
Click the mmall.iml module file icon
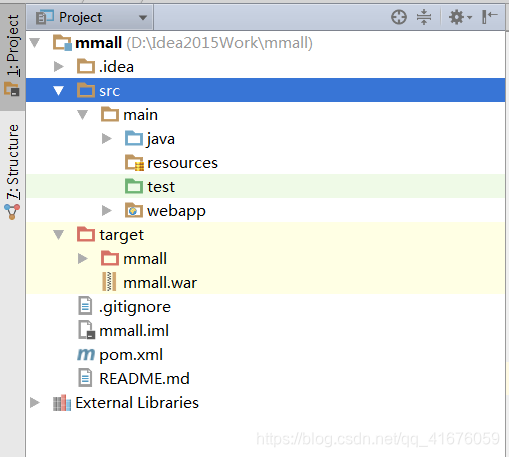pyautogui.click(x=86, y=330)
